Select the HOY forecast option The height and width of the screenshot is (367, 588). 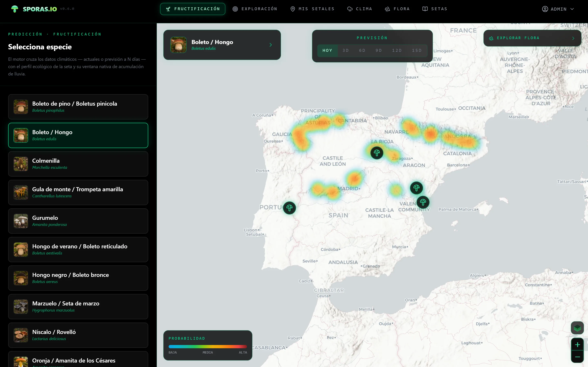(x=327, y=51)
